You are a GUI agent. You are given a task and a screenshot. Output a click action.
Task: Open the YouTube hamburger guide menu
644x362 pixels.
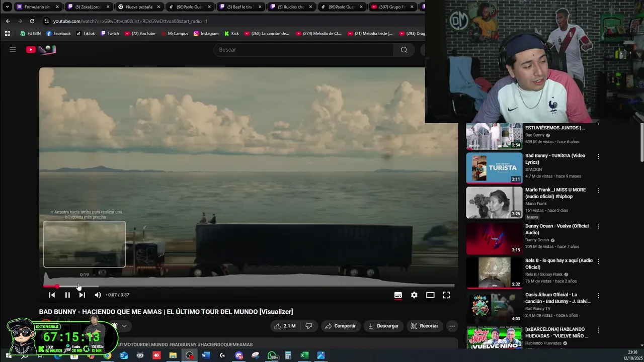tap(13, 50)
